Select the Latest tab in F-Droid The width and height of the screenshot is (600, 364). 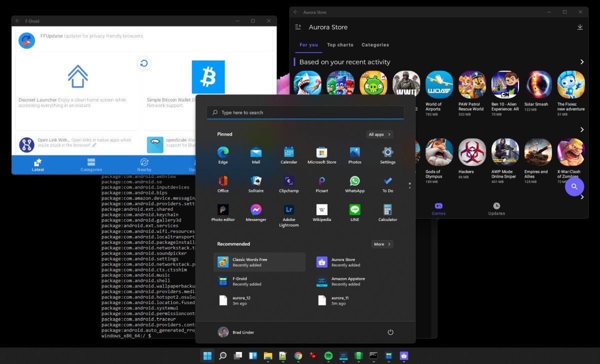(38, 165)
